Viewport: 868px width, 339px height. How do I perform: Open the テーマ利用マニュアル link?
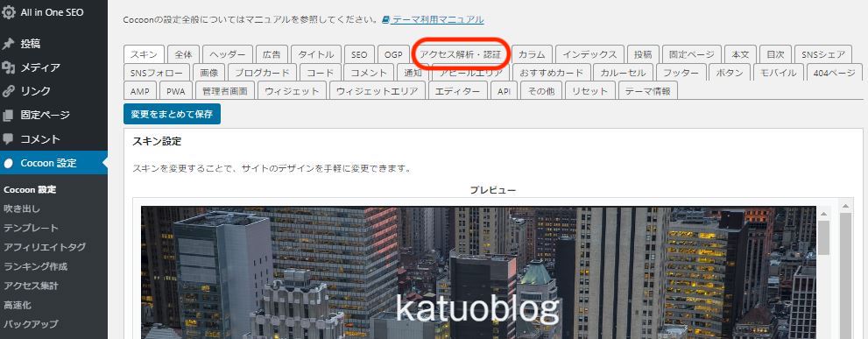(x=437, y=19)
